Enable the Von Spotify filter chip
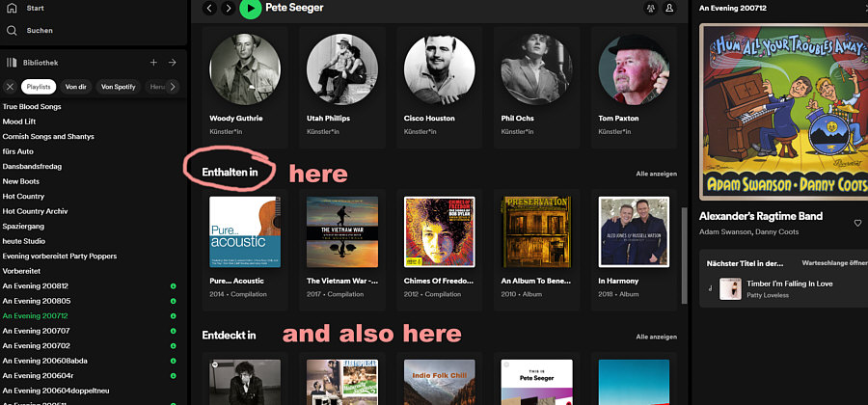The image size is (868, 405). [x=118, y=87]
